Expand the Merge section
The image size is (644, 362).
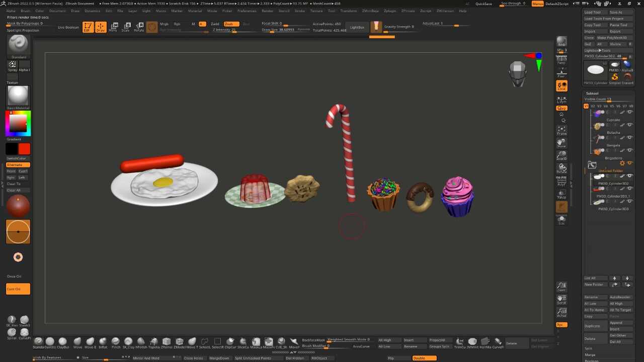pos(590,355)
